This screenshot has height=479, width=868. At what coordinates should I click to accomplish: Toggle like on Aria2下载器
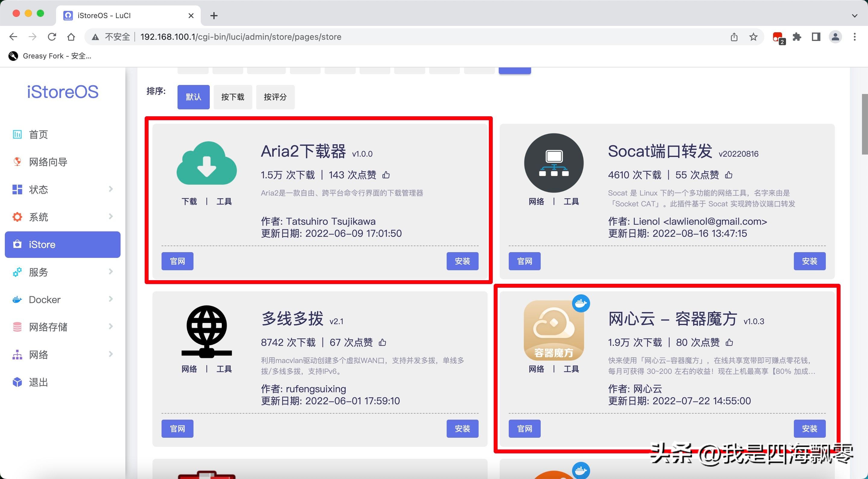point(386,175)
